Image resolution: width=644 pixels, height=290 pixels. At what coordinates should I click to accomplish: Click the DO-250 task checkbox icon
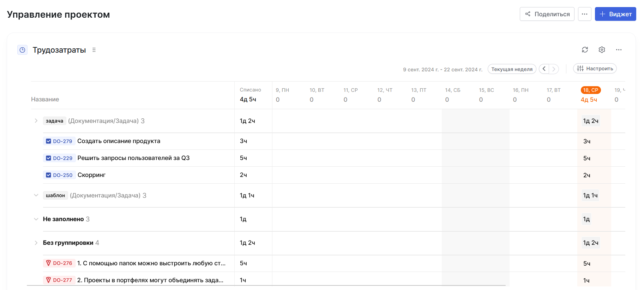pos(49,175)
